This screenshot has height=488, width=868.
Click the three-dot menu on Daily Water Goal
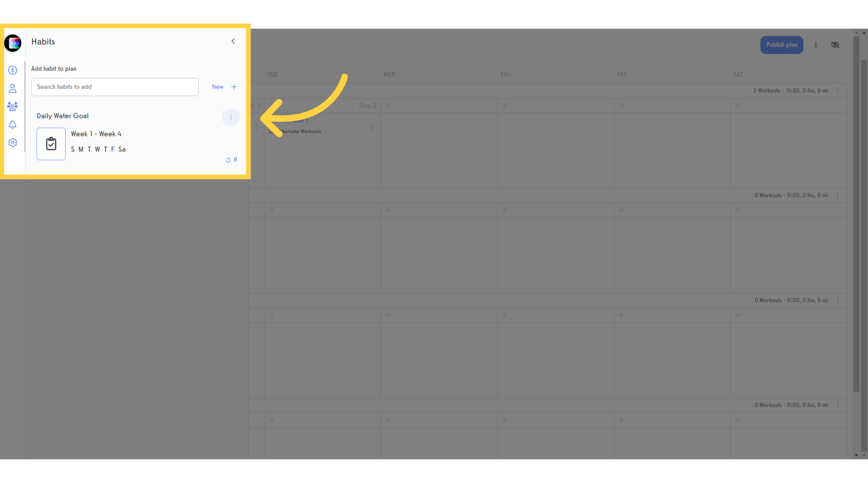231,117
